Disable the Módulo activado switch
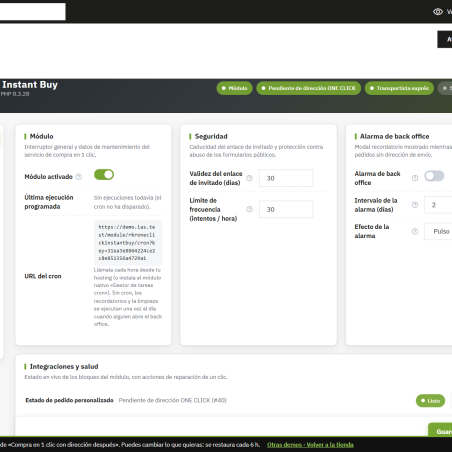The image size is (452, 452). 104,175
